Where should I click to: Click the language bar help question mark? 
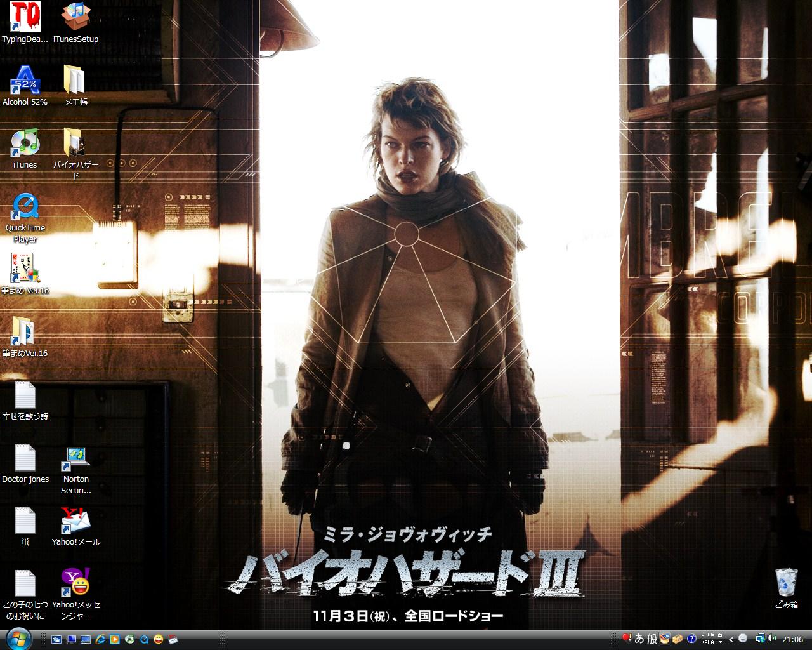(691, 639)
